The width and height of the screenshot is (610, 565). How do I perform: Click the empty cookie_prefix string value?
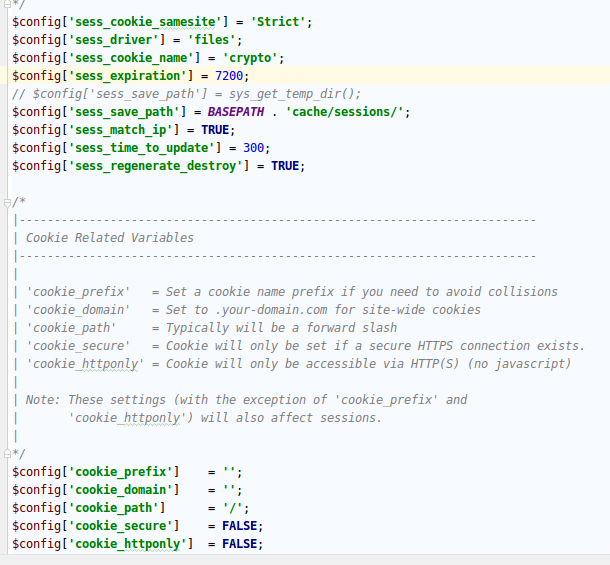point(229,472)
